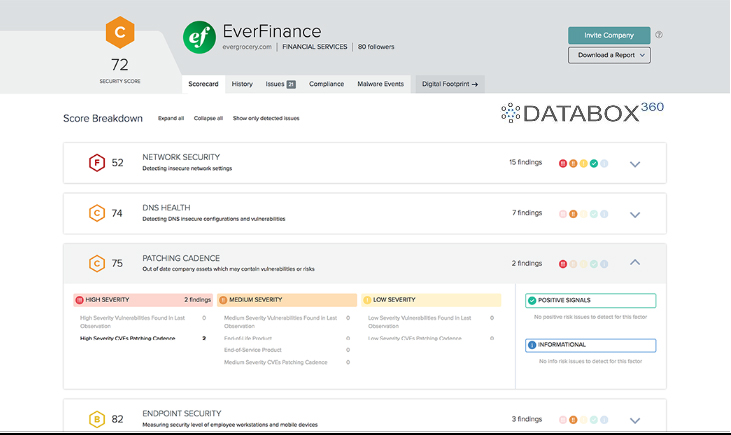The width and height of the screenshot is (731, 435).
Task: Click the Informational box
Action: click(x=591, y=345)
